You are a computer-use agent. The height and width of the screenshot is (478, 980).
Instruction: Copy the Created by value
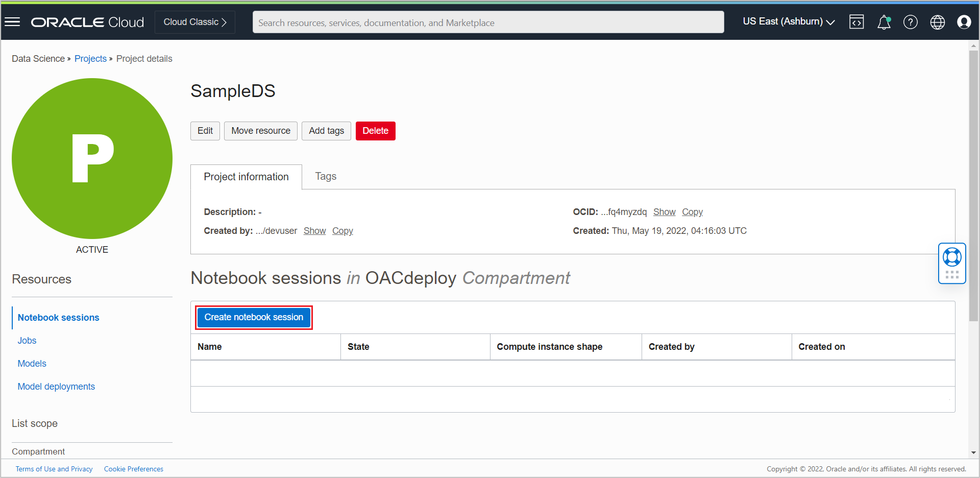tap(342, 231)
